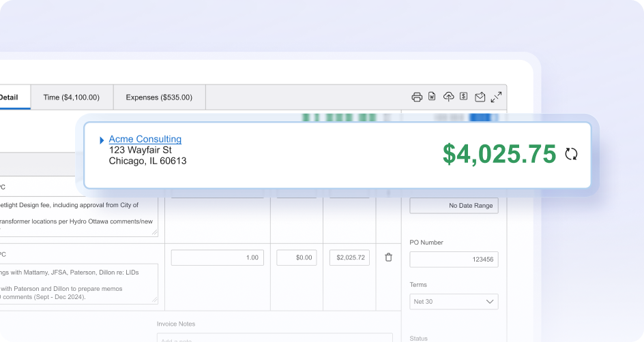Open the Acme Consulting link
This screenshot has height=342, width=644.
pyautogui.click(x=145, y=139)
